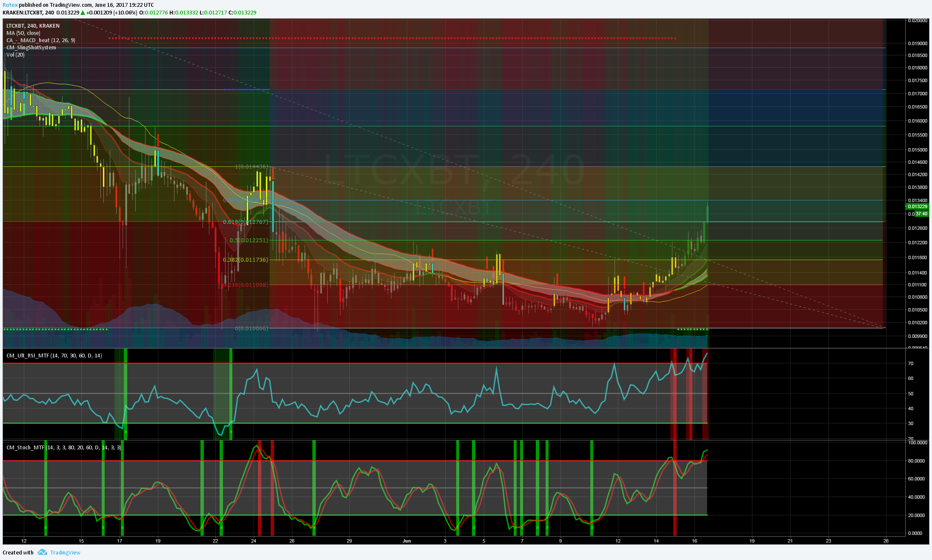Click the 0.020000 price axis label
Screen dimensions: 932x560
[x=918, y=20]
